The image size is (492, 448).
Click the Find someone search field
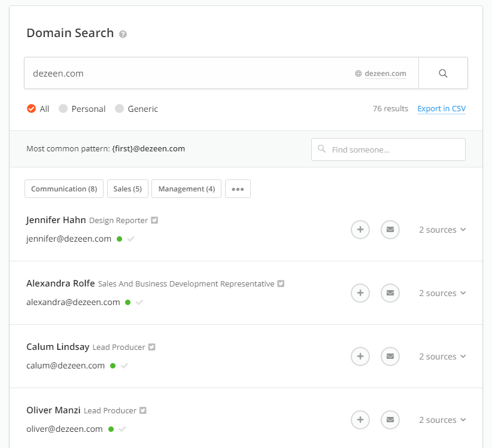click(x=388, y=150)
